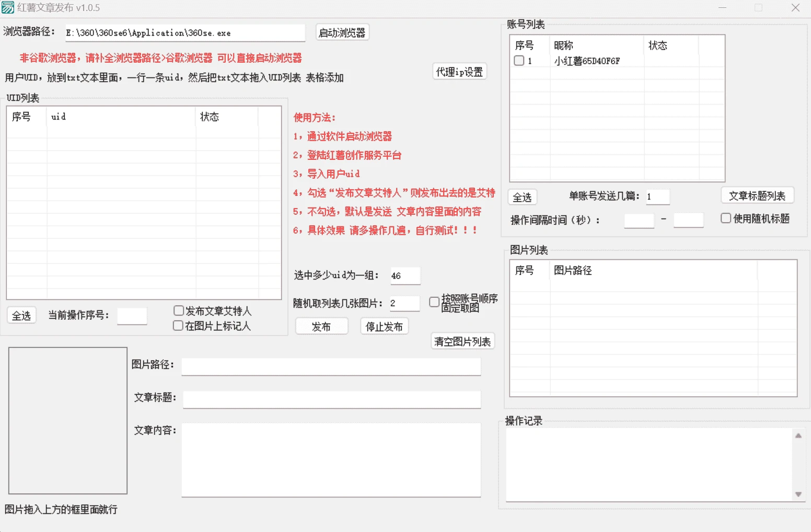Open the 代理ip设置 dialog
The height and width of the screenshot is (532, 811).
tap(459, 71)
